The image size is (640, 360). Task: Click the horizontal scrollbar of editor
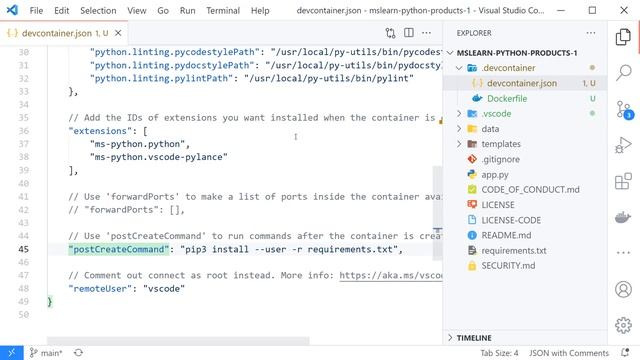[x=178, y=340]
